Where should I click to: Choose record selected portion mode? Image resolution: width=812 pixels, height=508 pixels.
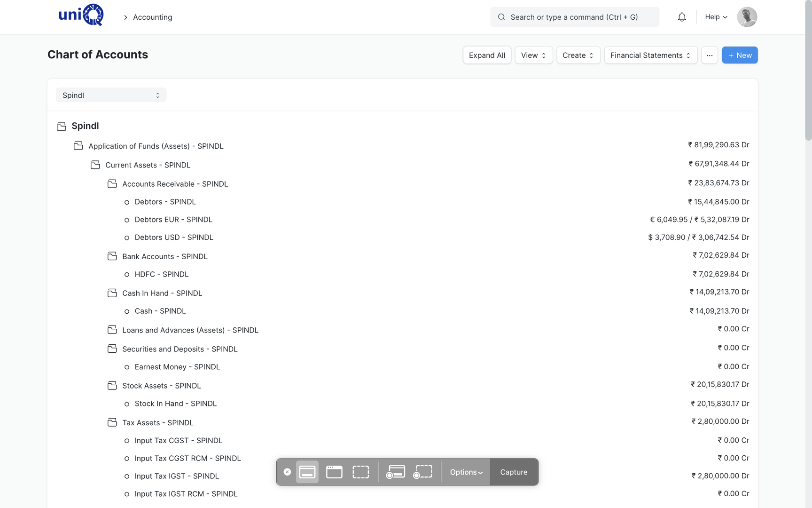[x=423, y=472]
